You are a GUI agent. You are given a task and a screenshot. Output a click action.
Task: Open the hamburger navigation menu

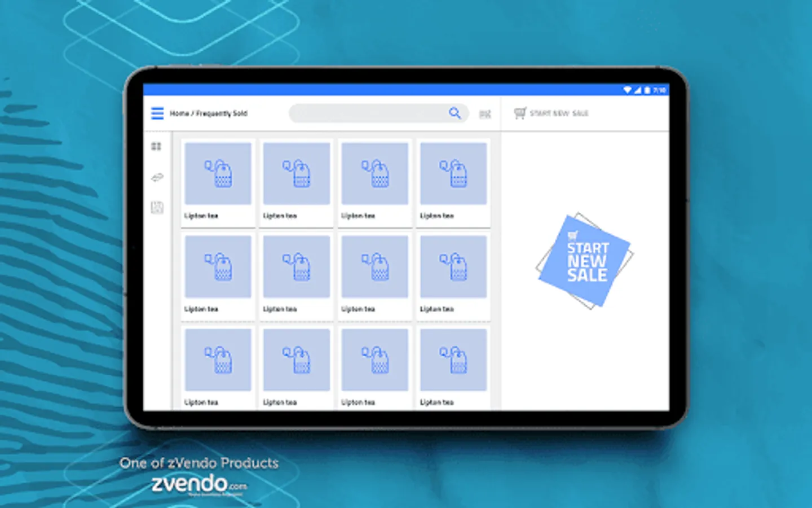pyautogui.click(x=157, y=113)
